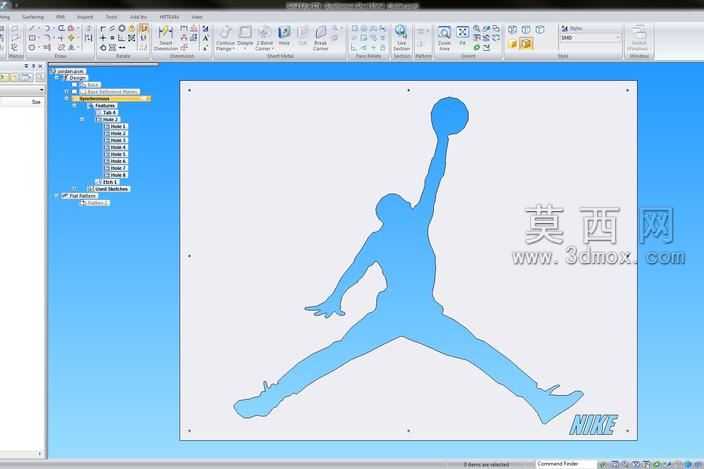Viewport: 704px width, 469px height.
Task: Collapse the Features tree node
Action: pos(75,105)
